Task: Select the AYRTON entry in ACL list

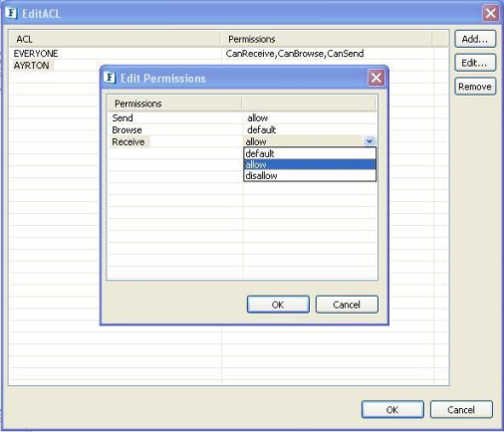Action: (32, 66)
